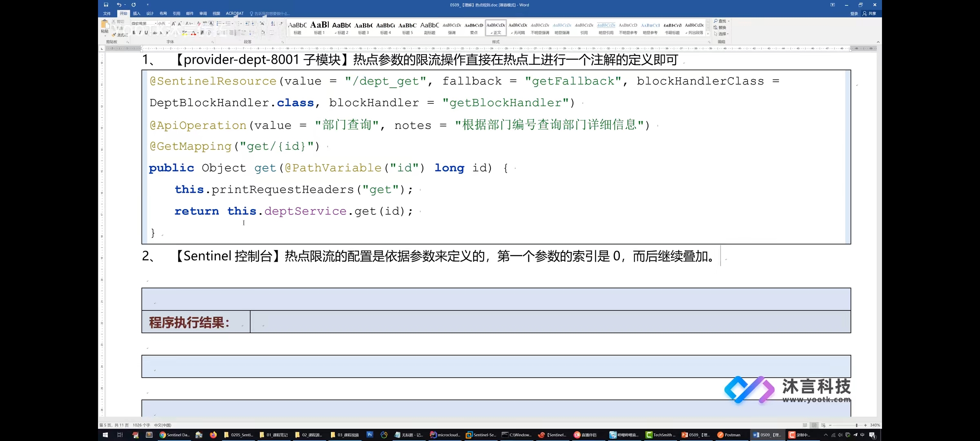This screenshot has width=980, height=441.
Task: Click the word count 1026 个字
Action: tap(141, 425)
